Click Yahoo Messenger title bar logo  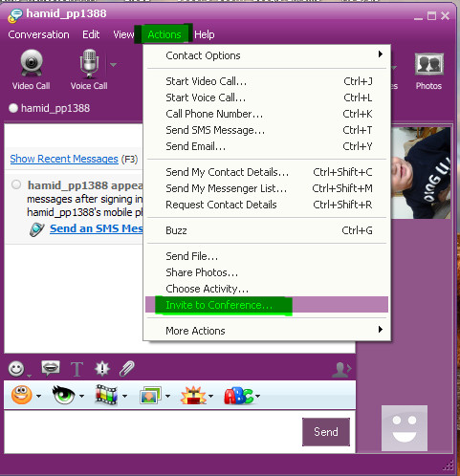click(15, 15)
